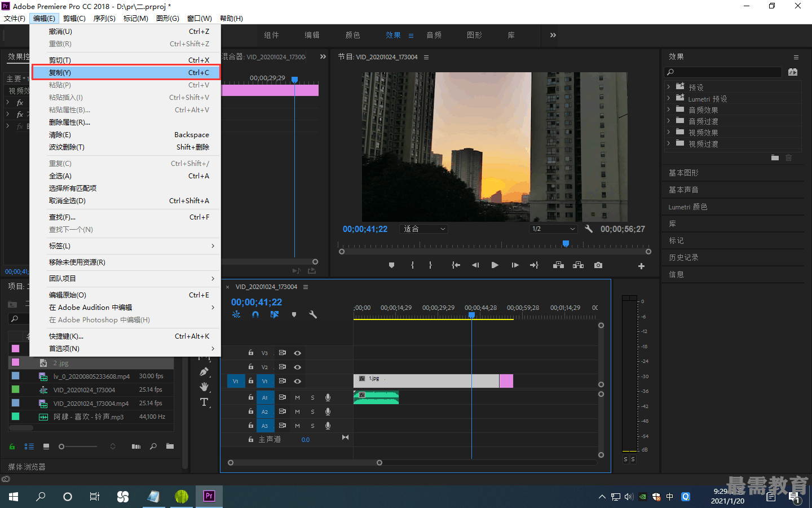Click the Play button in Program monitor
This screenshot has width=812, height=508.
click(x=495, y=265)
